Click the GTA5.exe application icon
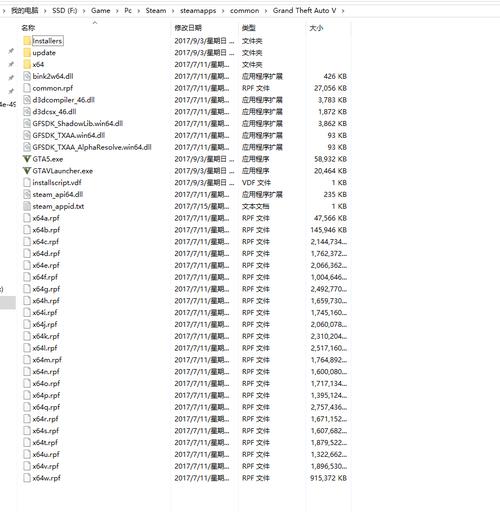Viewport: 500px width, 512px height. pyautogui.click(x=27, y=159)
